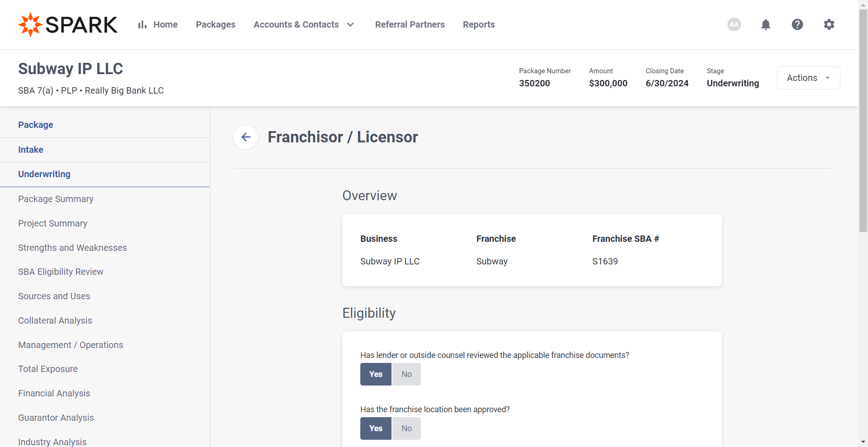Screen dimensions: 868x447
Task: Click the scrollbar down arrow
Action: tap(863, 442)
